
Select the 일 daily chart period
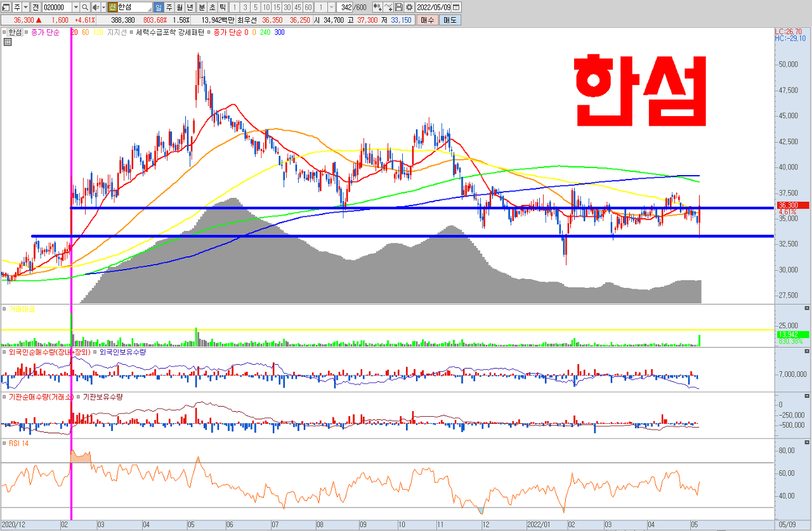pyautogui.click(x=159, y=7)
